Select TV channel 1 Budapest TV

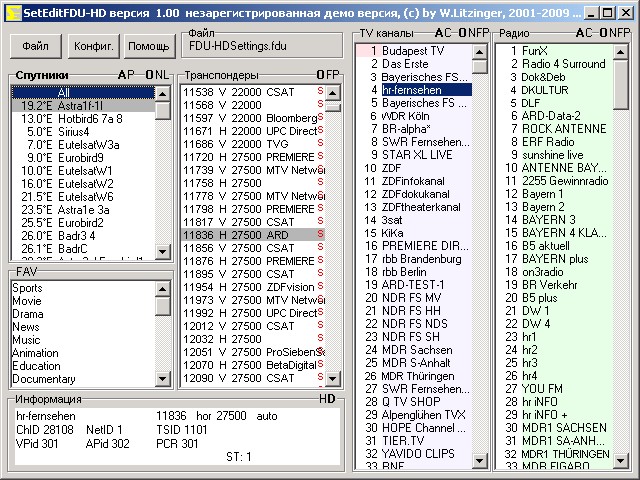pyautogui.click(x=414, y=51)
